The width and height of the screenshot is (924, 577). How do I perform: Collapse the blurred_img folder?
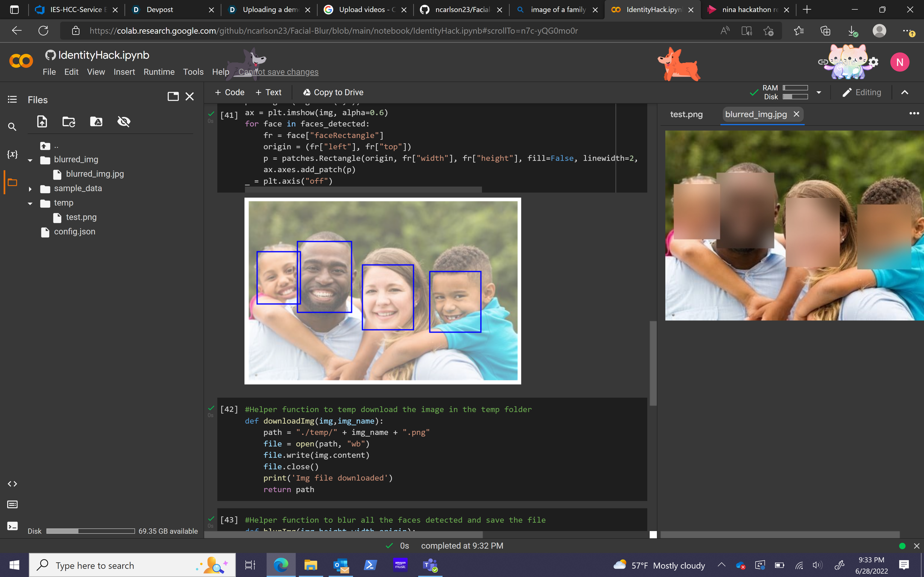coord(30,160)
